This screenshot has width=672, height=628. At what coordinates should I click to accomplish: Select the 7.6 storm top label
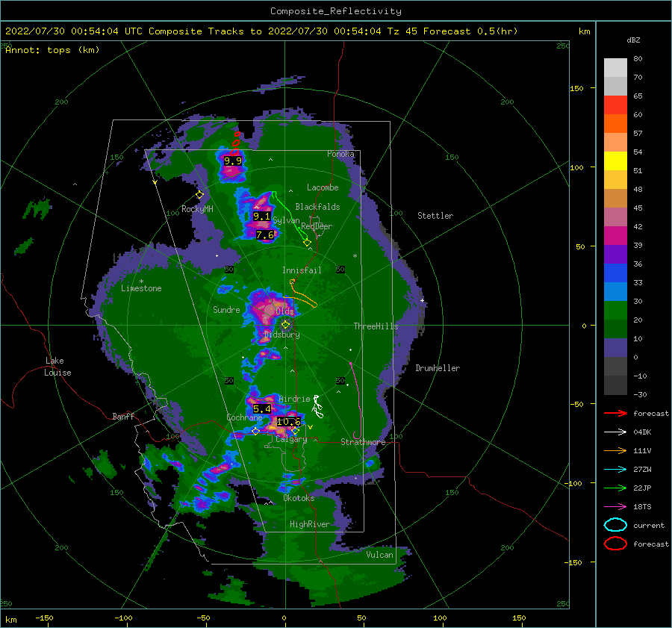click(265, 235)
